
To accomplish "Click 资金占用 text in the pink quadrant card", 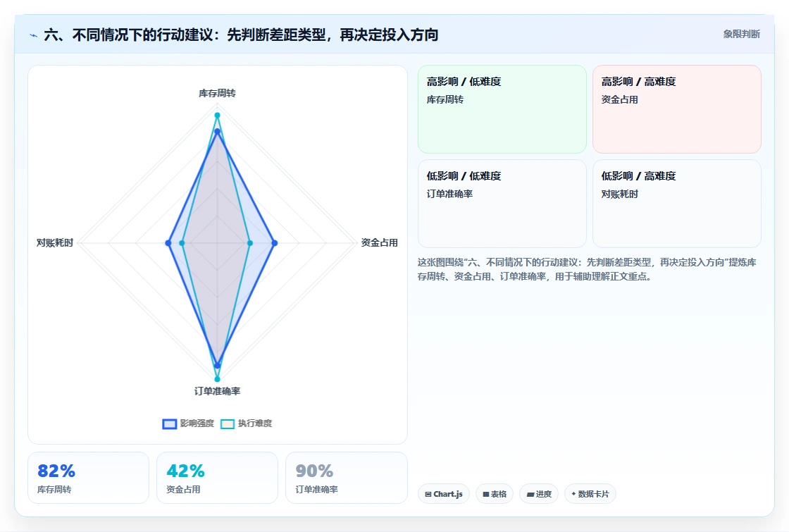I will tap(619, 99).
